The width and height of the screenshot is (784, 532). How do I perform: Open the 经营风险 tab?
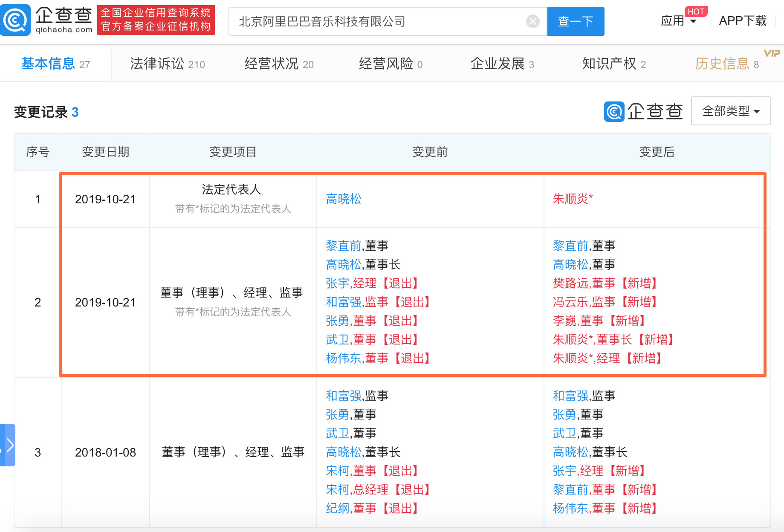[391, 64]
